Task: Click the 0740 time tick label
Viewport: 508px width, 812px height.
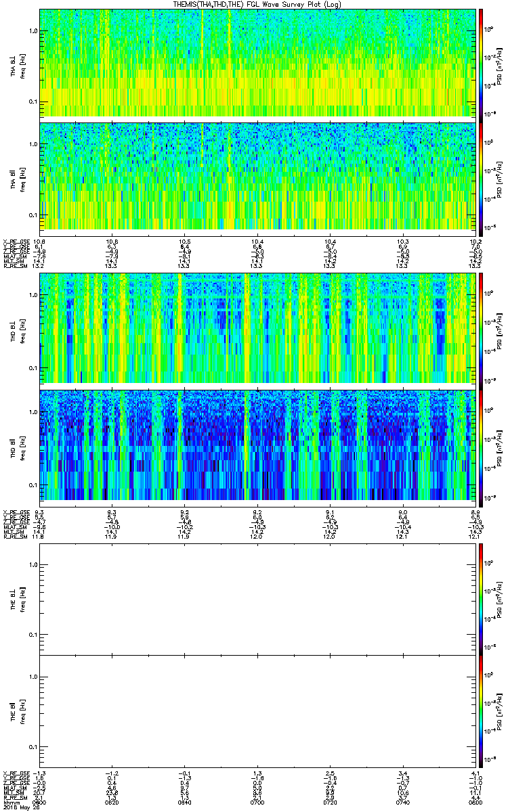Action: point(402,802)
